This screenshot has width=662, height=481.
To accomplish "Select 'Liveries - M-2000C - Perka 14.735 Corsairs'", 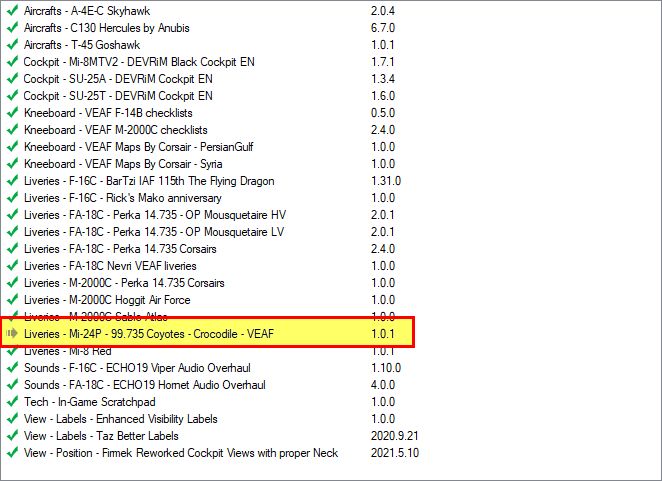I will point(124,283).
